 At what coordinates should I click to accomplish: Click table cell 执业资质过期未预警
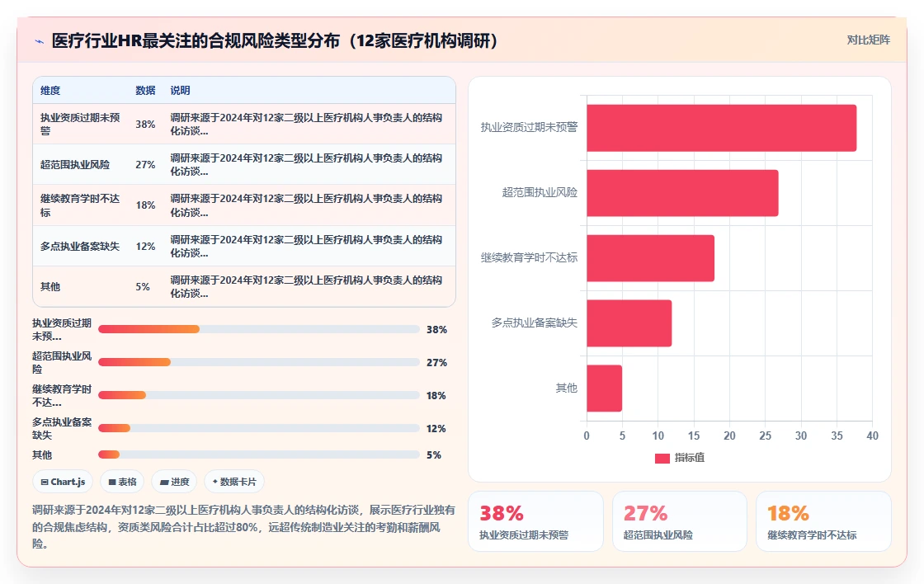(80, 125)
